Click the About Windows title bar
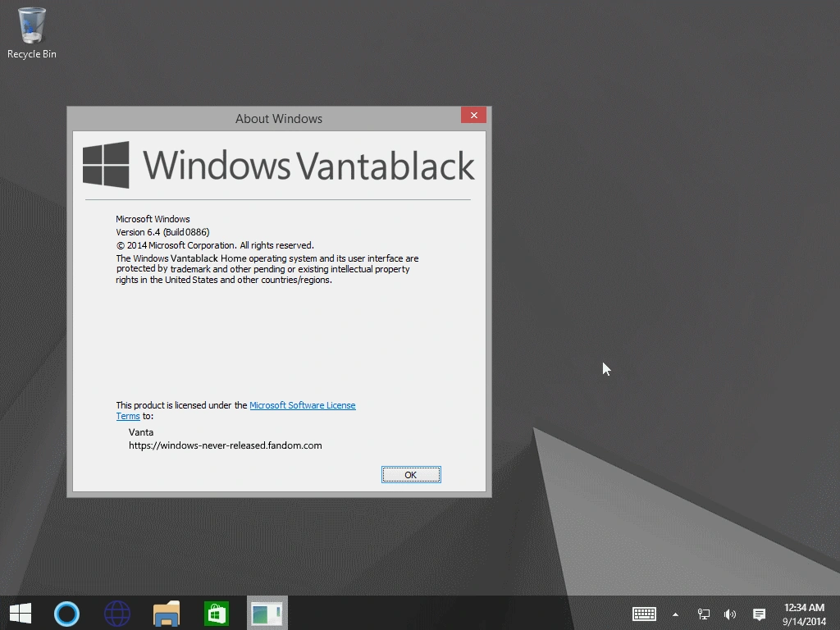 coord(279,119)
